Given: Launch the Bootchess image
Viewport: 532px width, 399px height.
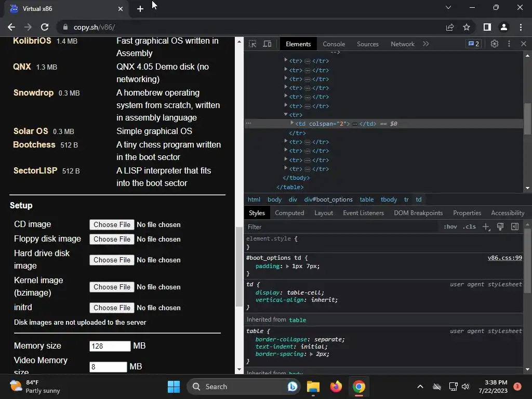Looking at the screenshot, I should (34, 144).
